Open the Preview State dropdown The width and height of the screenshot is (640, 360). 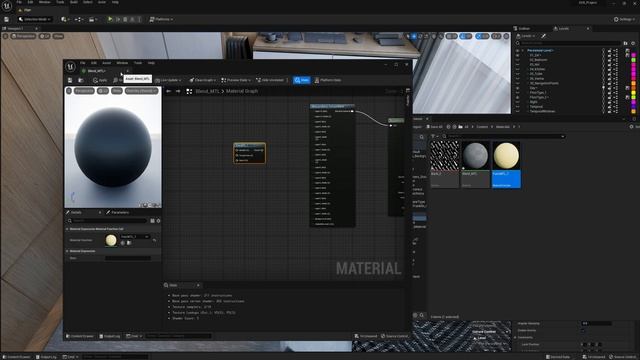coord(236,80)
